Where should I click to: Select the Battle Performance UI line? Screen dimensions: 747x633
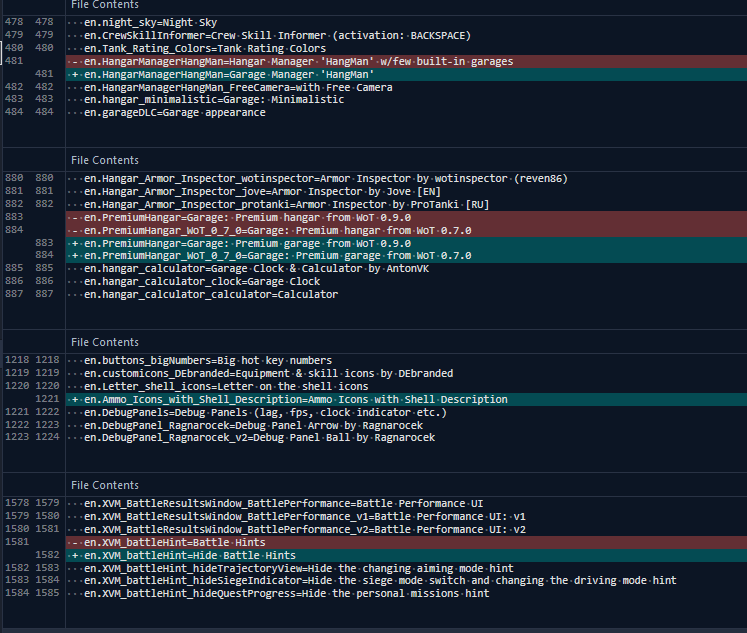(x=283, y=503)
